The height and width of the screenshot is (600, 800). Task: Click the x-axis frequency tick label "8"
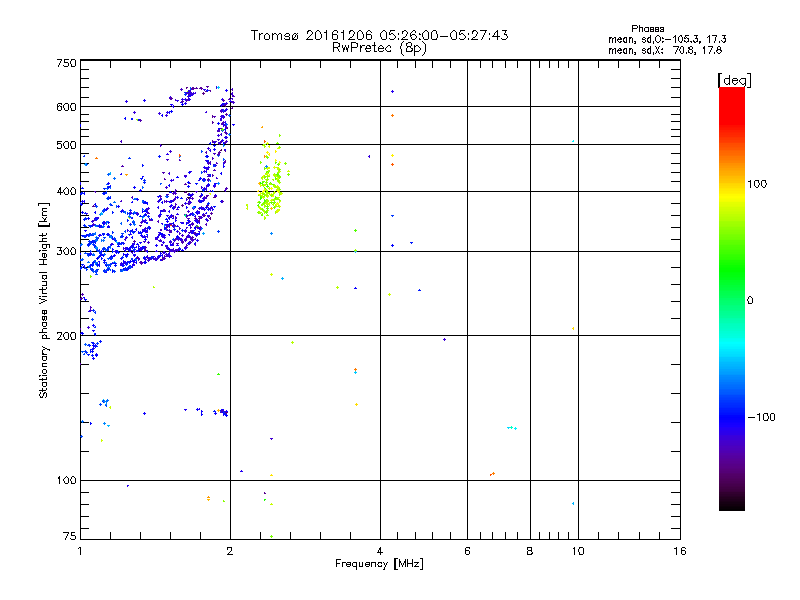coord(530,551)
